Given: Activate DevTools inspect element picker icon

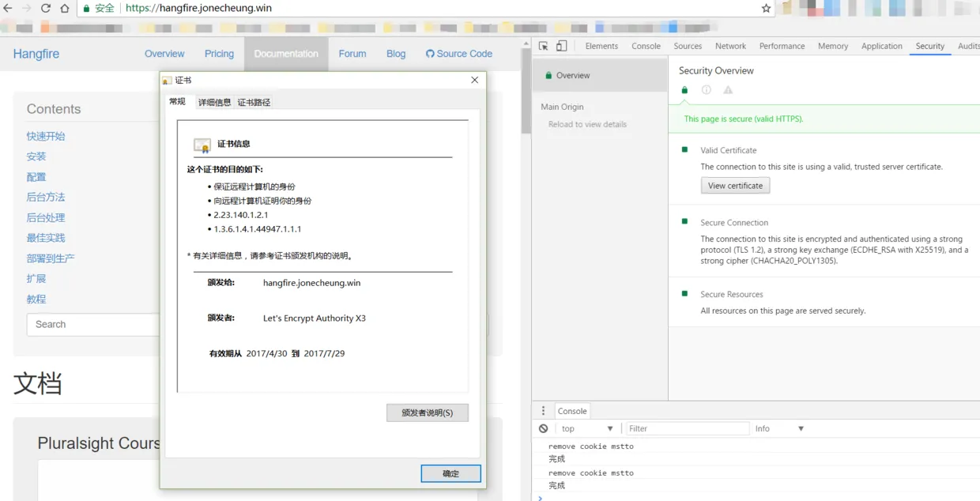Looking at the screenshot, I should coord(544,46).
